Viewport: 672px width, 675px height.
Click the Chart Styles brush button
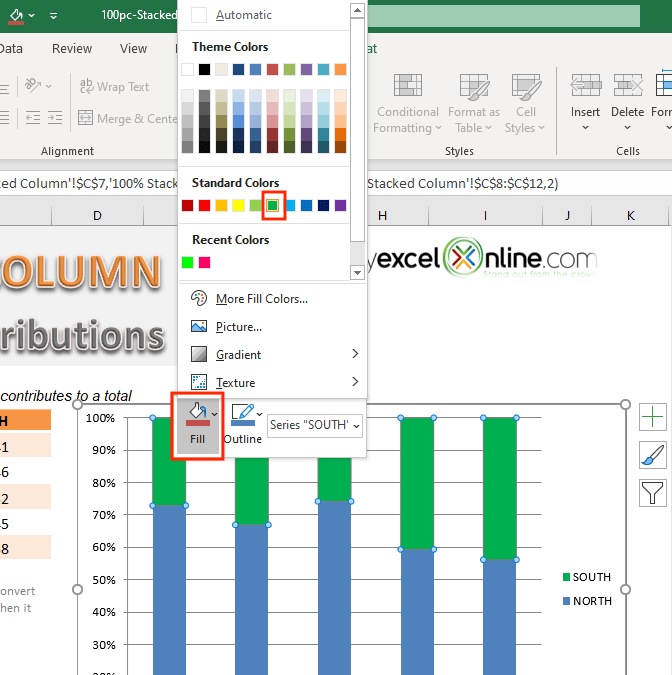click(653, 455)
